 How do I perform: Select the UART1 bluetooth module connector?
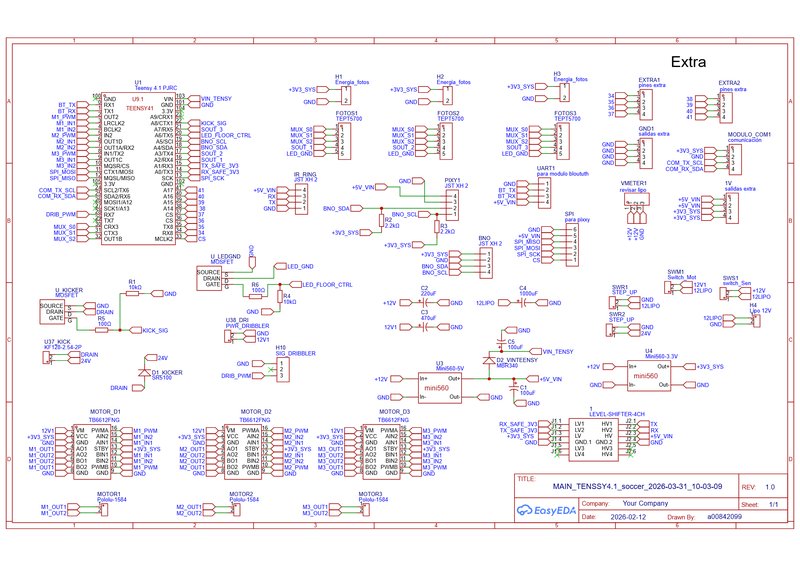544,193
